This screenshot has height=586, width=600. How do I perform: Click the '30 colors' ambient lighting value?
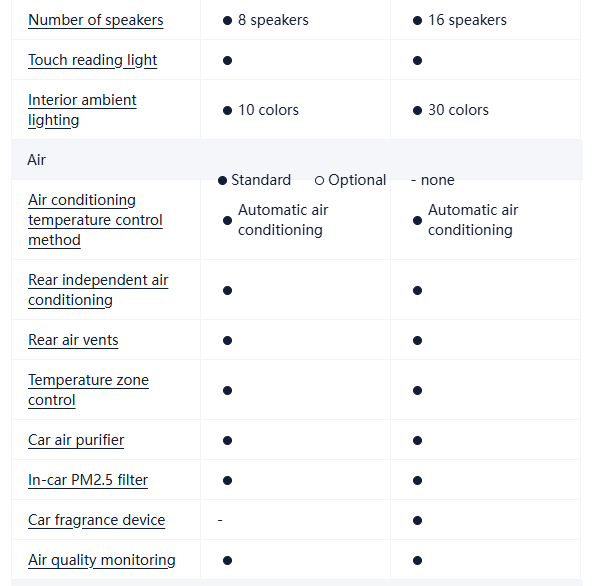click(458, 110)
